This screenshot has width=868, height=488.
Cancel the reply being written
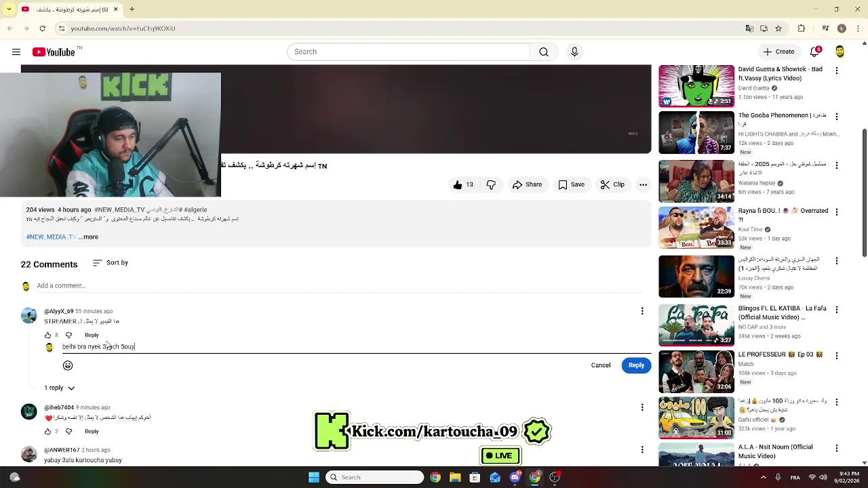tap(601, 365)
